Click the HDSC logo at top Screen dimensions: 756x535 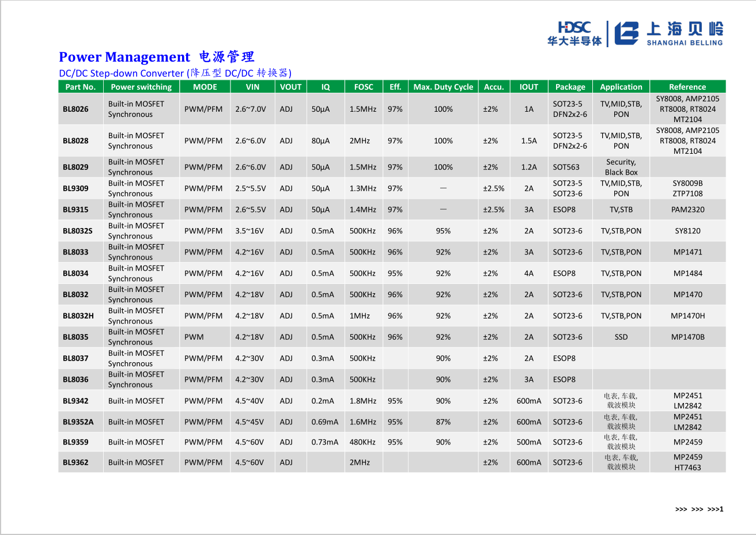(574, 33)
